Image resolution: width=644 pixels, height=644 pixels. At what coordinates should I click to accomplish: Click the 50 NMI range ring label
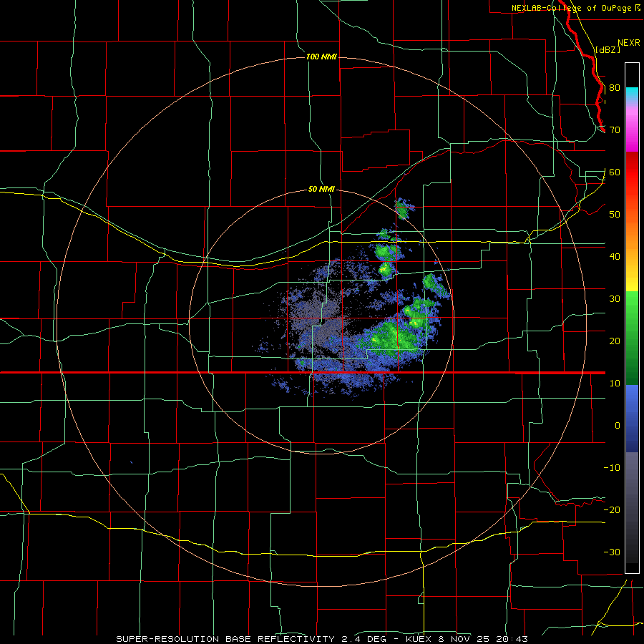pyautogui.click(x=321, y=190)
